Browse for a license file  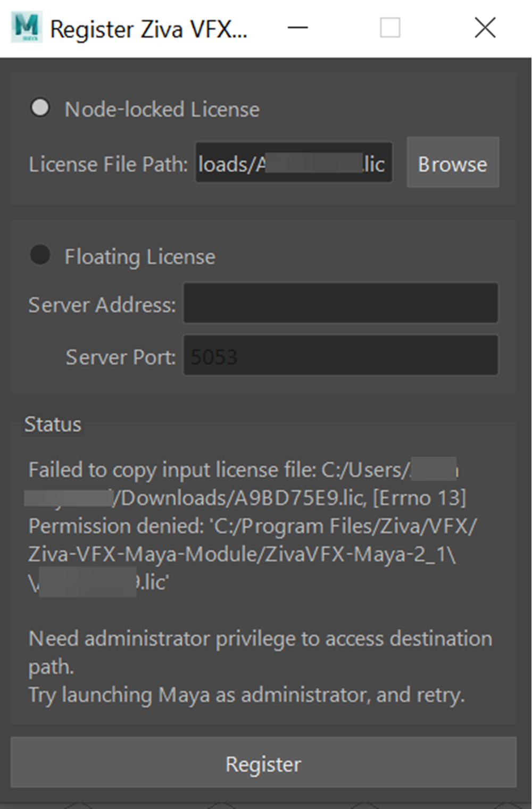tap(453, 163)
